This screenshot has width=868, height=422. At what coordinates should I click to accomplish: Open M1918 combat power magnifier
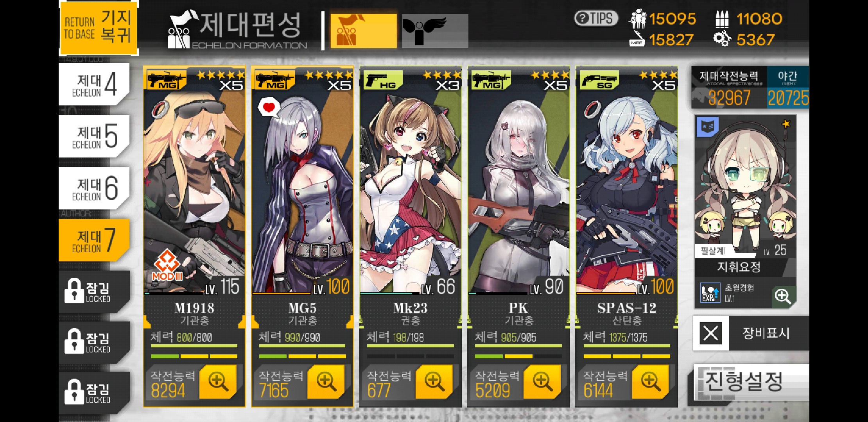pyautogui.click(x=218, y=381)
